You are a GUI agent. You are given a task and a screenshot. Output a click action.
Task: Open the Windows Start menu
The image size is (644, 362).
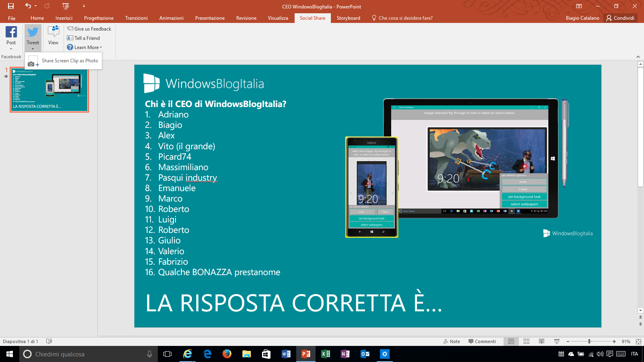10,354
